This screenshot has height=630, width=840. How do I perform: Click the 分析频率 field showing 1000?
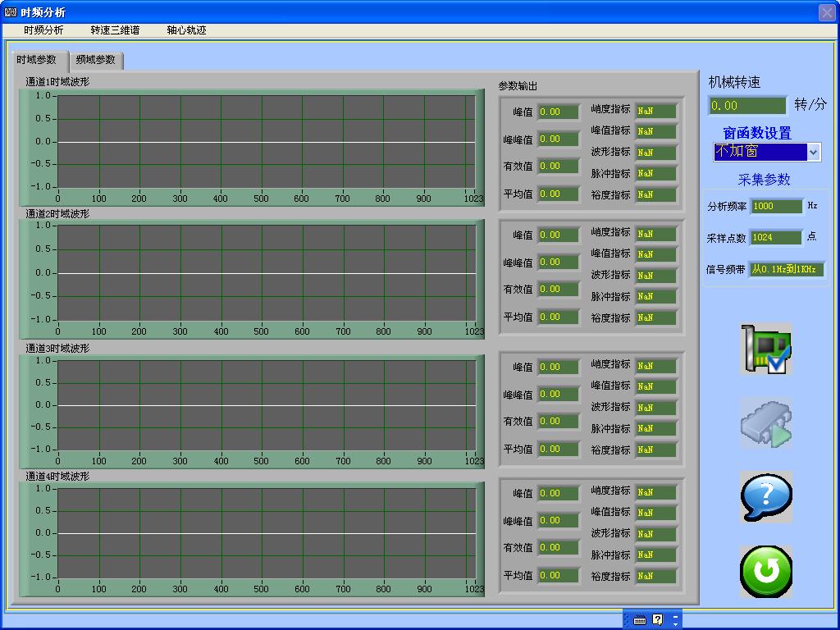tap(776, 207)
